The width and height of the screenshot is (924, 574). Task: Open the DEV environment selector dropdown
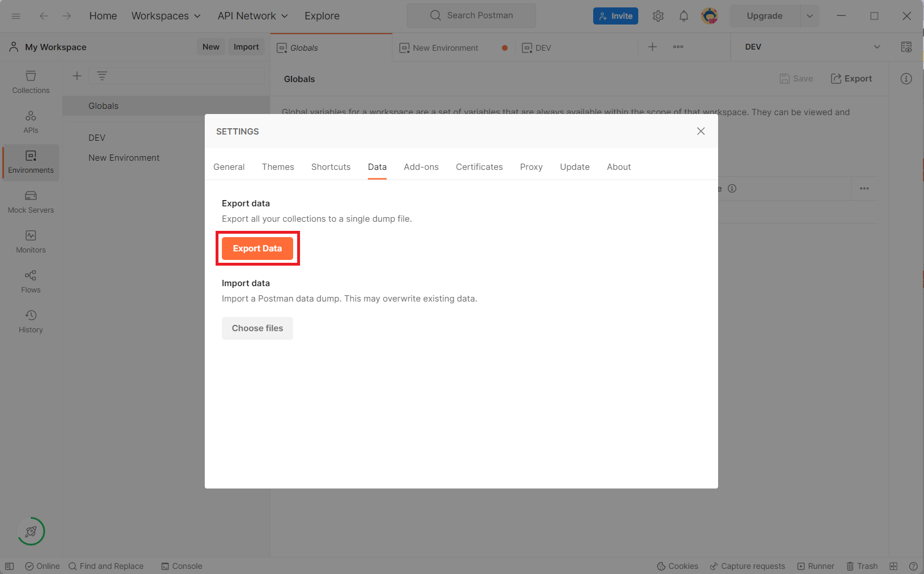pyautogui.click(x=812, y=47)
